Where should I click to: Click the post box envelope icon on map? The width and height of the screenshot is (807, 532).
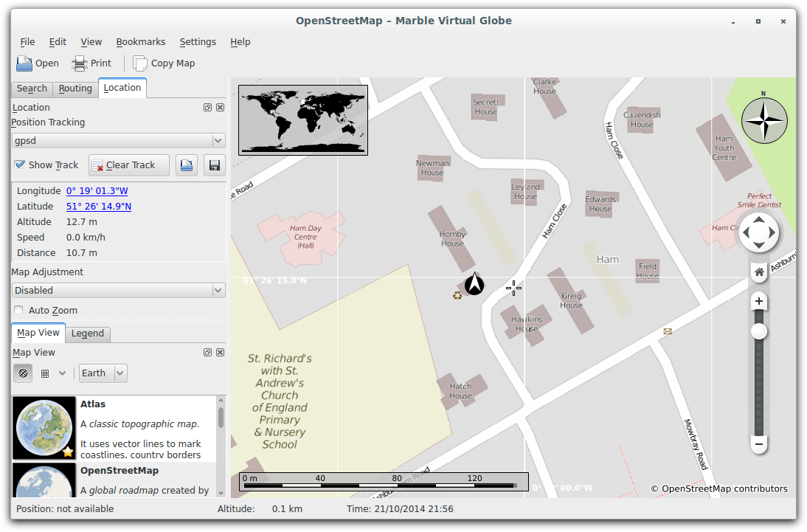click(668, 331)
